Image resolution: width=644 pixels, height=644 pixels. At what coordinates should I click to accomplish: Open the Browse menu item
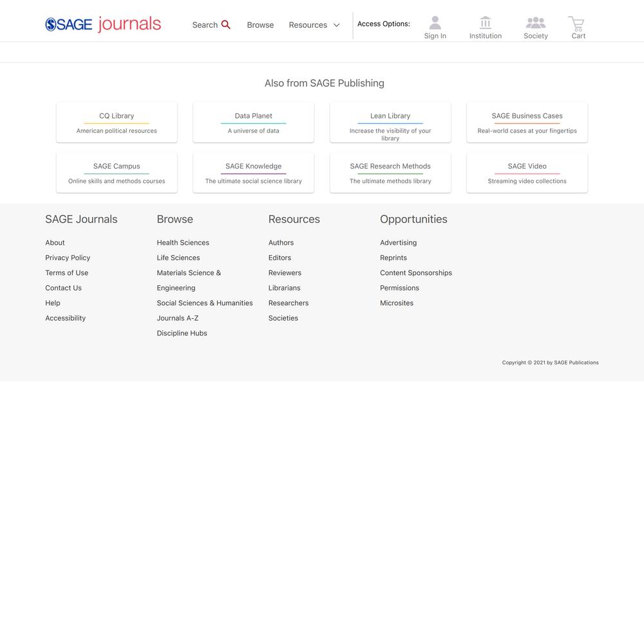pos(260,25)
